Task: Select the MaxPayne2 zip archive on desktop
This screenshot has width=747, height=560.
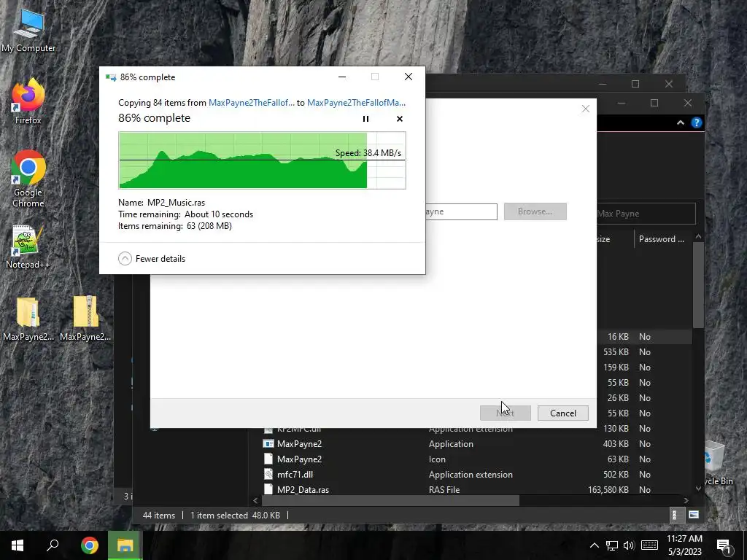Action: point(85,319)
